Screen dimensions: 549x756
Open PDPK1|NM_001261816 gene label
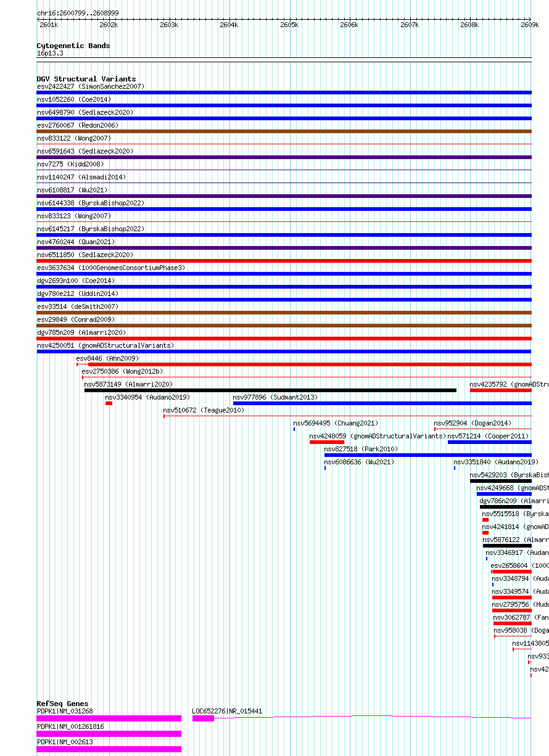coord(70,726)
